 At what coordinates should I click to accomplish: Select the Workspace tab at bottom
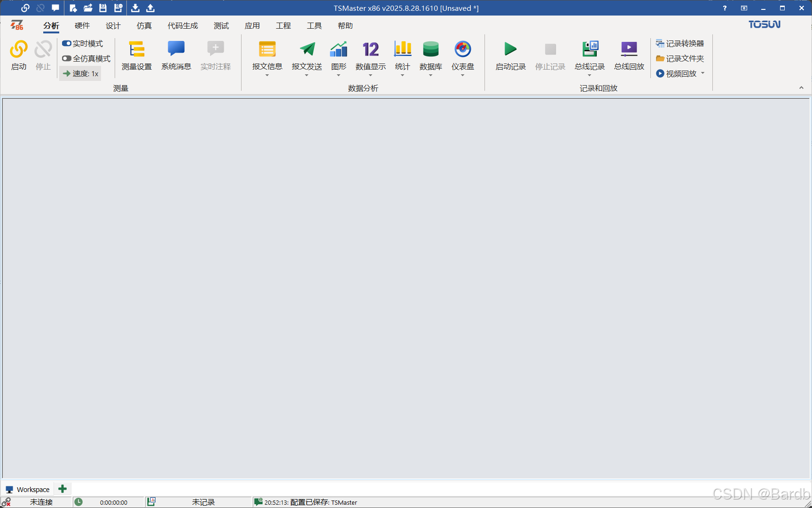[x=28, y=489]
